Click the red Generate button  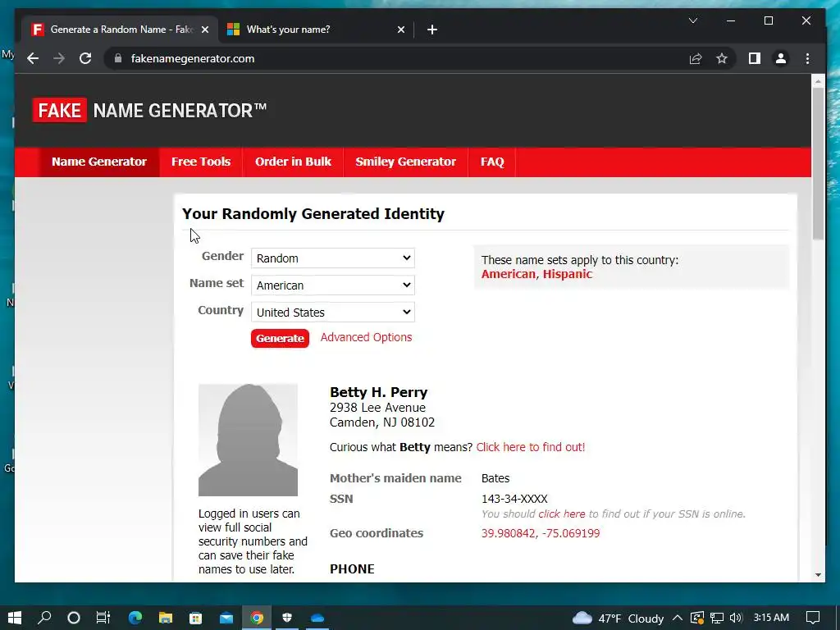(280, 339)
